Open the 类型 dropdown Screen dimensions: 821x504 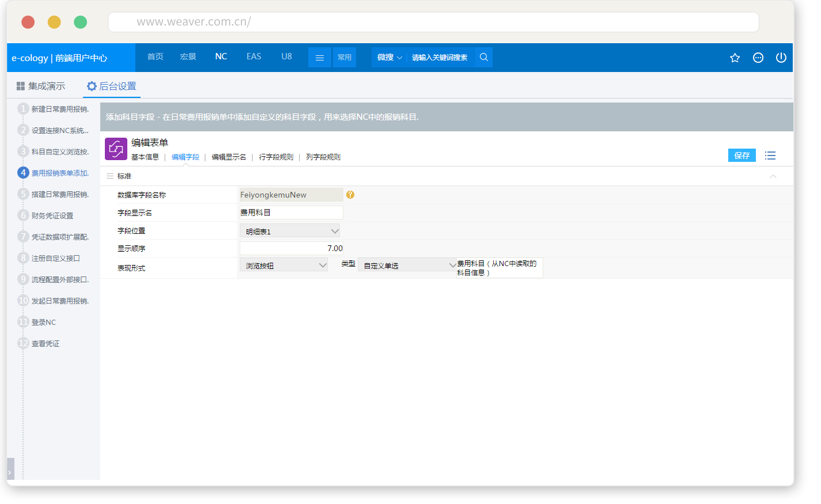click(x=407, y=265)
